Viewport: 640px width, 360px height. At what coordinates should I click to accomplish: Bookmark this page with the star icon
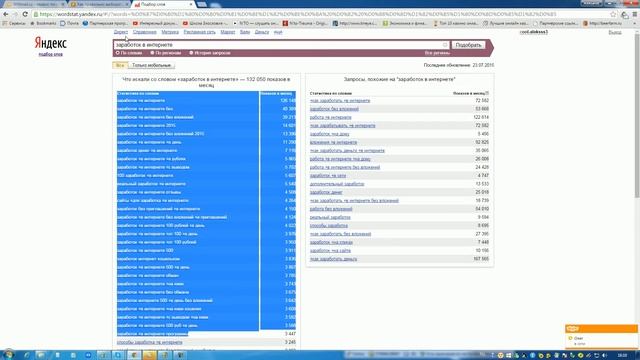pyautogui.click(x=613, y=14)
